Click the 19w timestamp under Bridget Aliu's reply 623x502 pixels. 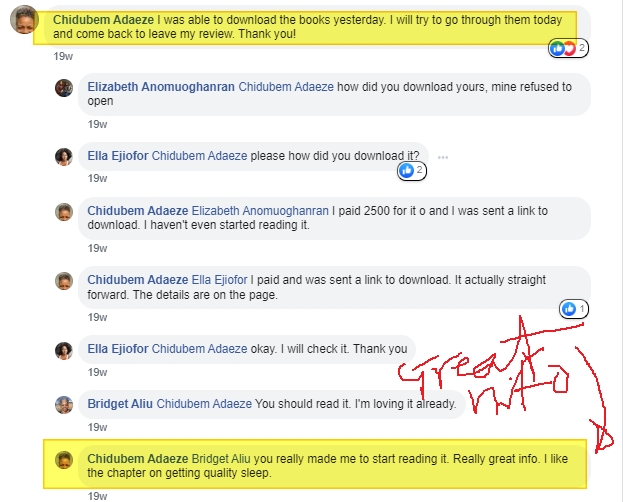(x=97, y=427)
